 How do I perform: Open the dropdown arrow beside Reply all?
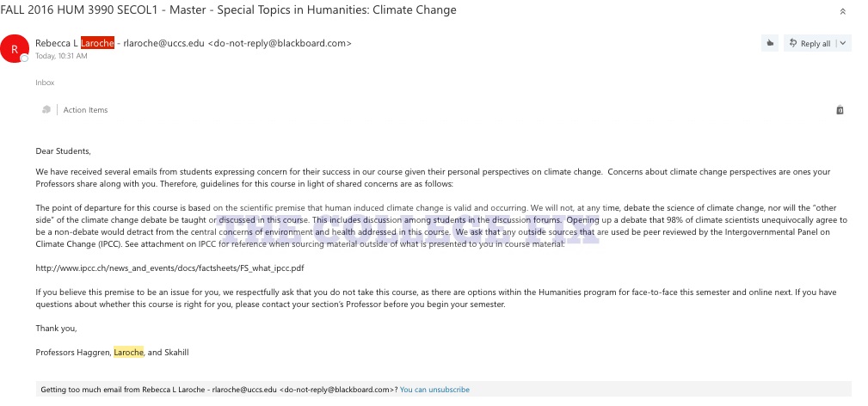coord(841,43)
